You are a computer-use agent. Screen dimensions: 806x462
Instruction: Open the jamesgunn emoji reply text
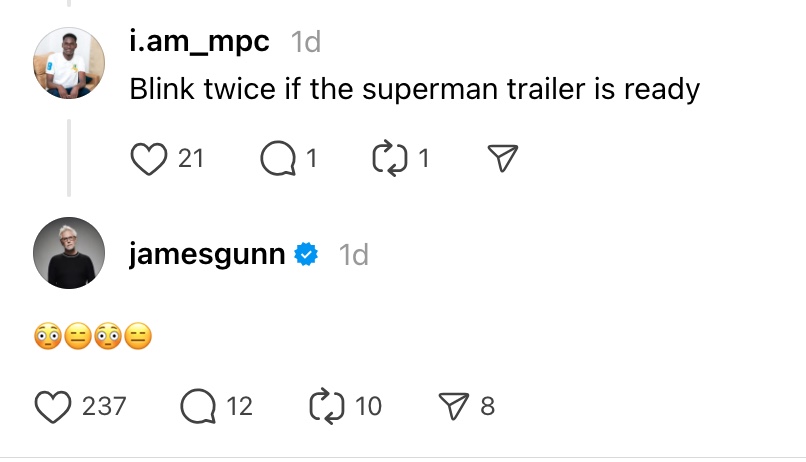92,338
